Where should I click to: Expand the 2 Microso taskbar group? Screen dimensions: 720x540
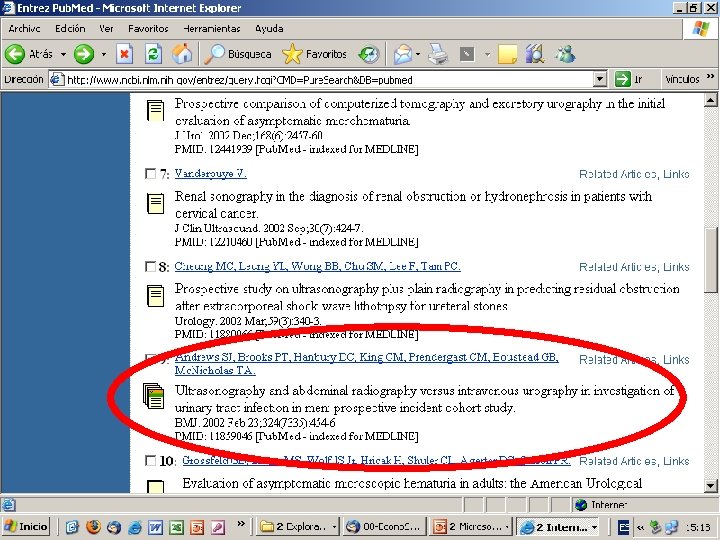pyautogui.click(x=471, y=527)
